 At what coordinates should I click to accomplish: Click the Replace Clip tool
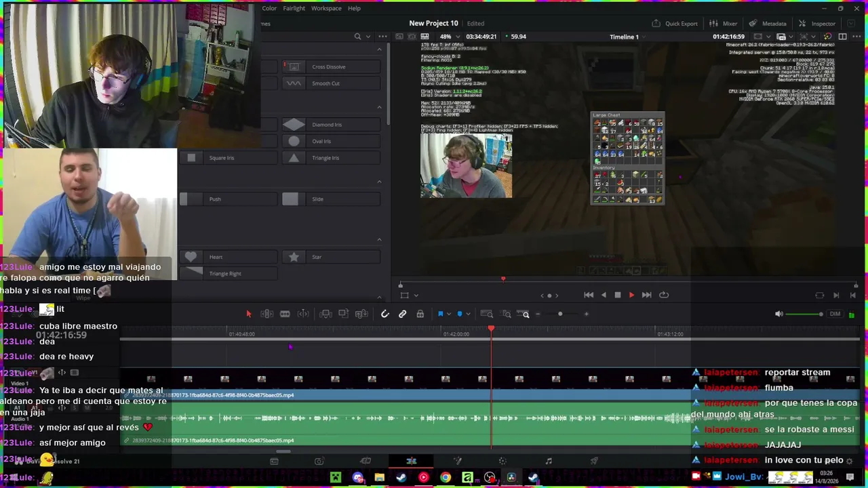pyautogui.click(x=361, y=314)
